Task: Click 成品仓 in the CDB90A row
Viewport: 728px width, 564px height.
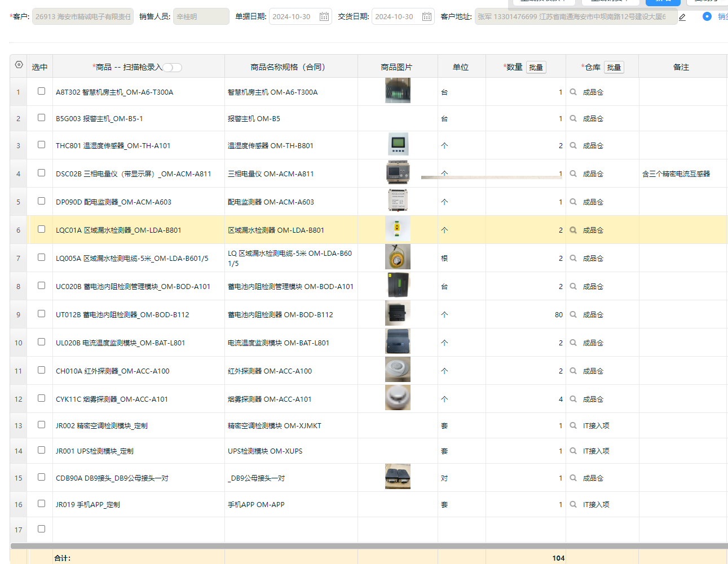Action: 593,478
